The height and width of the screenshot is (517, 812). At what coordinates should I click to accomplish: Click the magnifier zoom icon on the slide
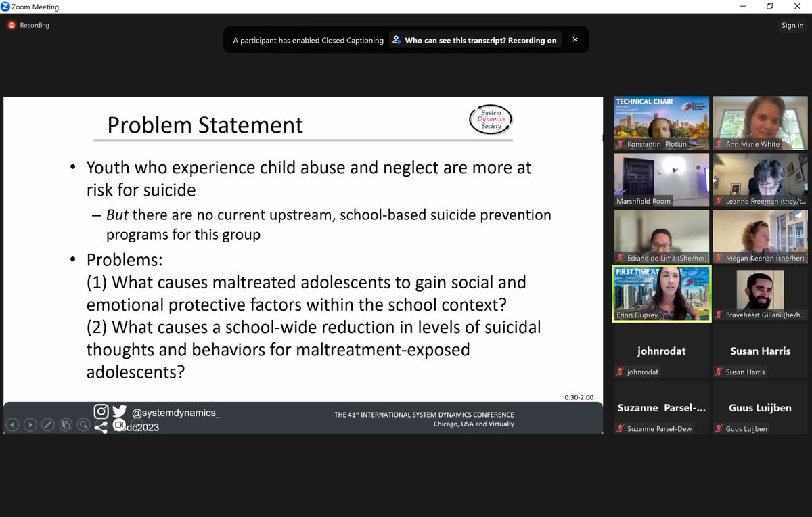[83, 425]
